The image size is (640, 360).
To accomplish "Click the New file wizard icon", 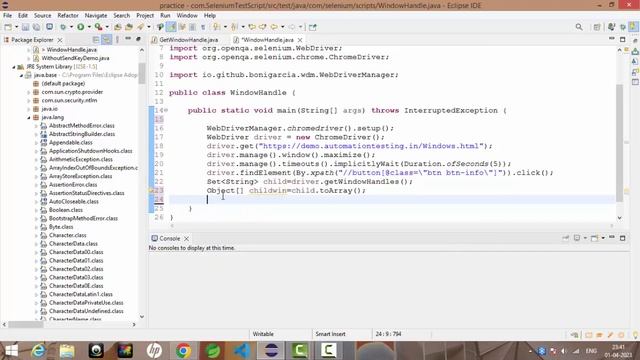I will pyautogui.click(x=8, y=27).
